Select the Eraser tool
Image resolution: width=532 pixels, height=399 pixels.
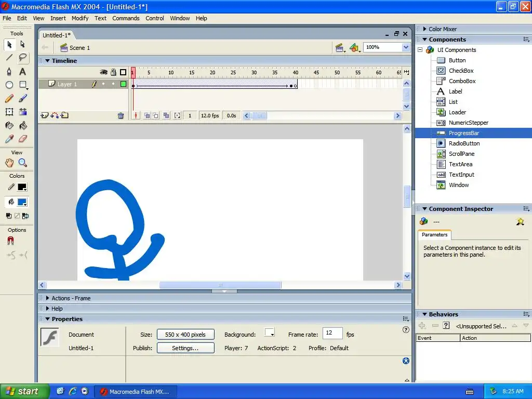(23, 139)
